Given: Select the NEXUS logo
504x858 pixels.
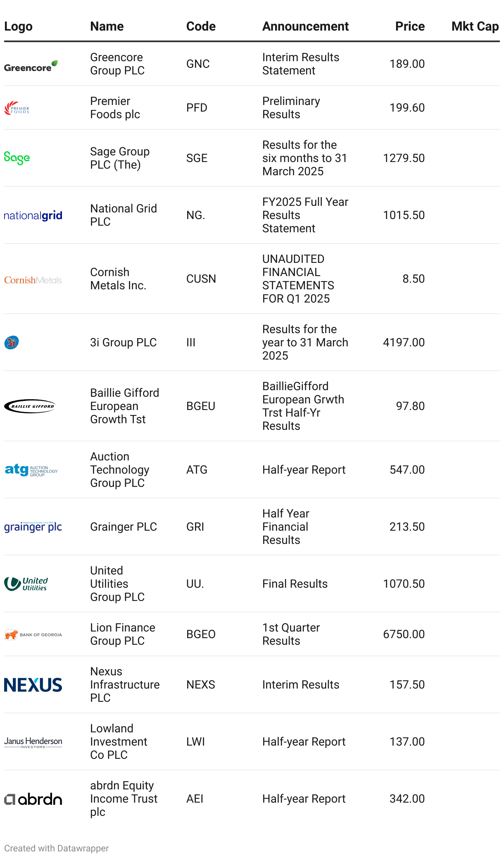Looking at the screenshot, I should pos(33,685).
